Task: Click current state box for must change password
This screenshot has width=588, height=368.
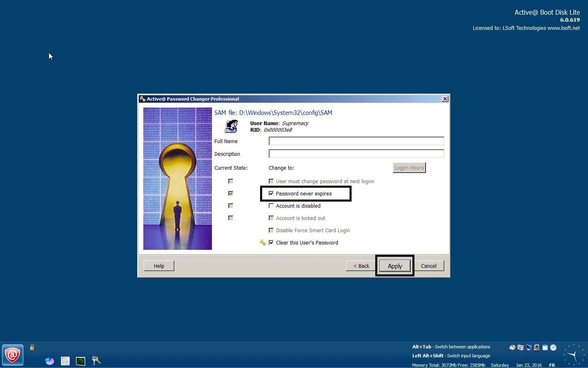Action: [x=231, y=181]
